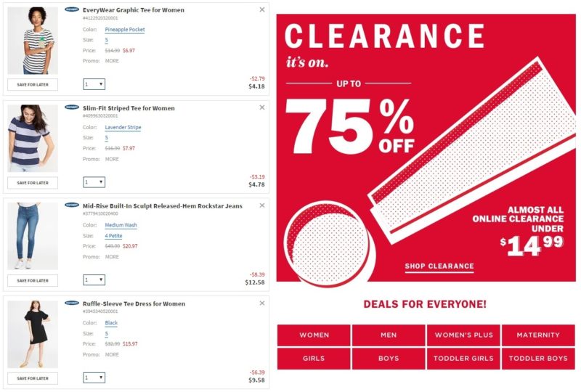Select the Women category tile
This screenshot has height=392, width=581.
click(314, 335)
